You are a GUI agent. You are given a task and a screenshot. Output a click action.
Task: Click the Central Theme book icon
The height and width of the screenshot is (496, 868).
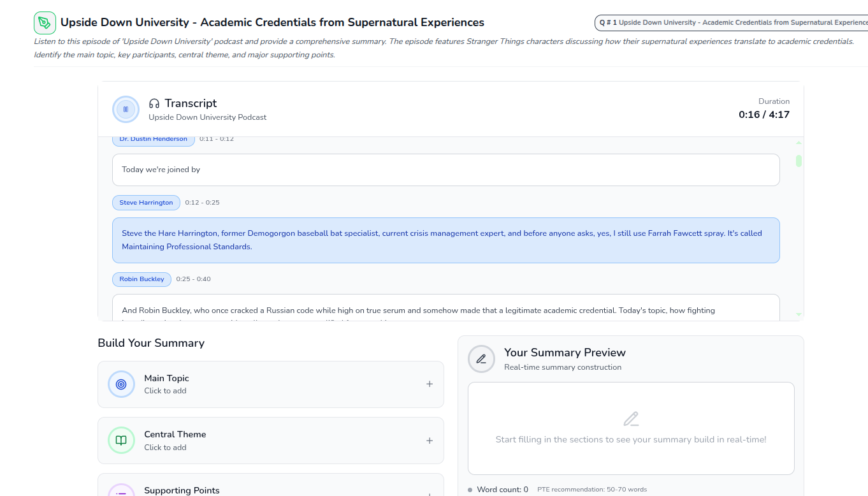click(121, 441)
